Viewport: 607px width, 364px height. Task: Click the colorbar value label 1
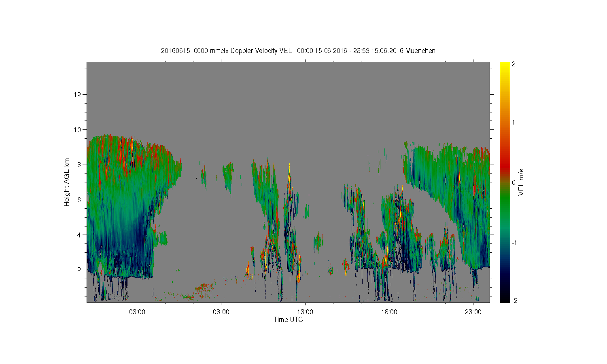[x=514, y=122]
